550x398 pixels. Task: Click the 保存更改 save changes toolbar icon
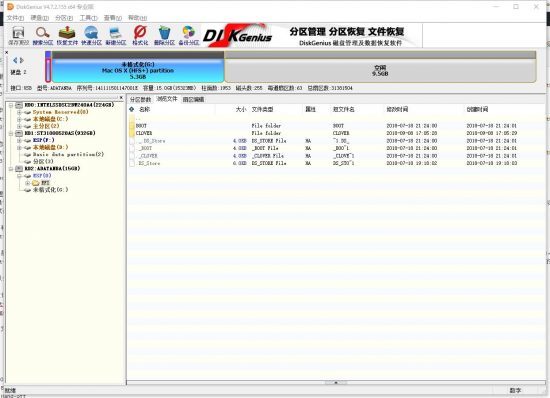[x=19, y=35]
